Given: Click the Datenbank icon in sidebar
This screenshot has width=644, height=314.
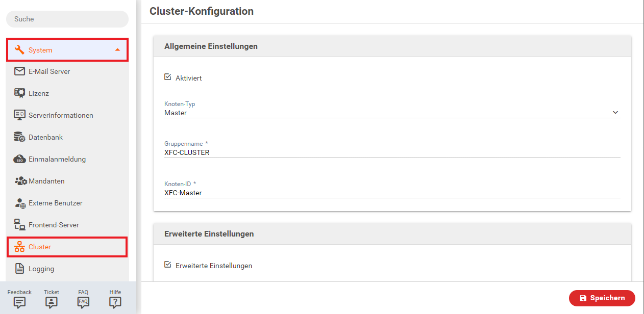Looking at the screenshot, I should 19,137.
